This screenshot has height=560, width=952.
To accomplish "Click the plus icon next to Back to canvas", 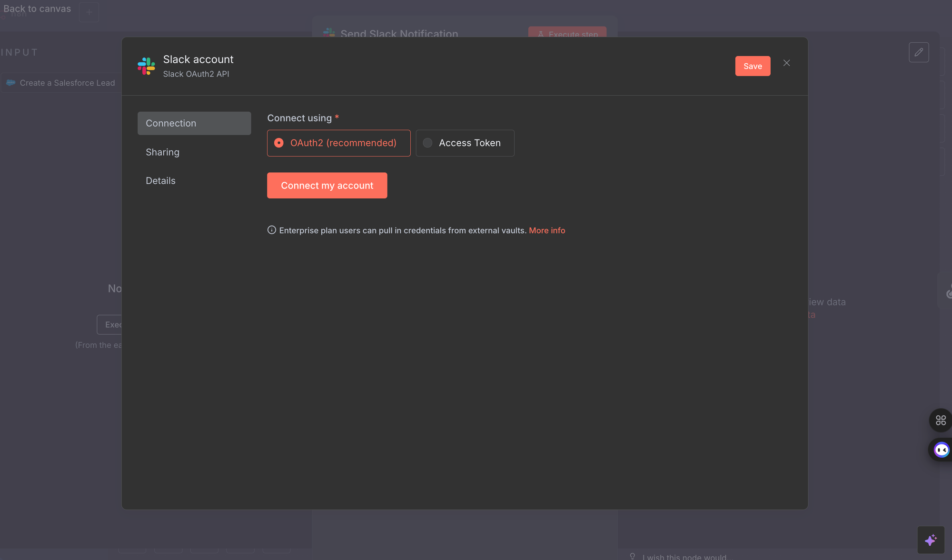I will tap(89, 12).
